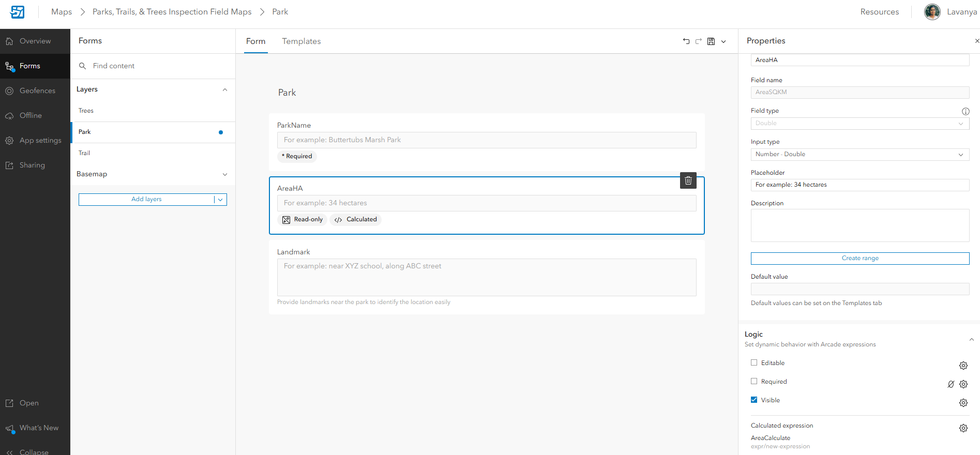Save the form with disk icon
This screenshot has height=455, width=980.
tap(711, 41)
